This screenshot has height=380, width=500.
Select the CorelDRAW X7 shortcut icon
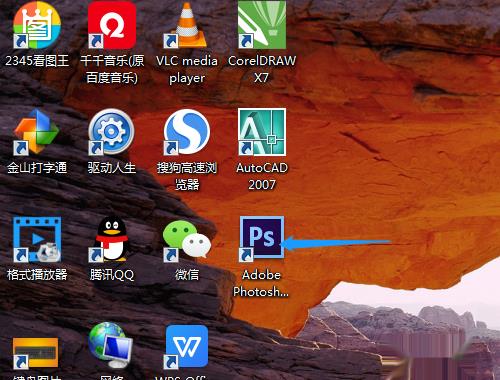(262, 25)
